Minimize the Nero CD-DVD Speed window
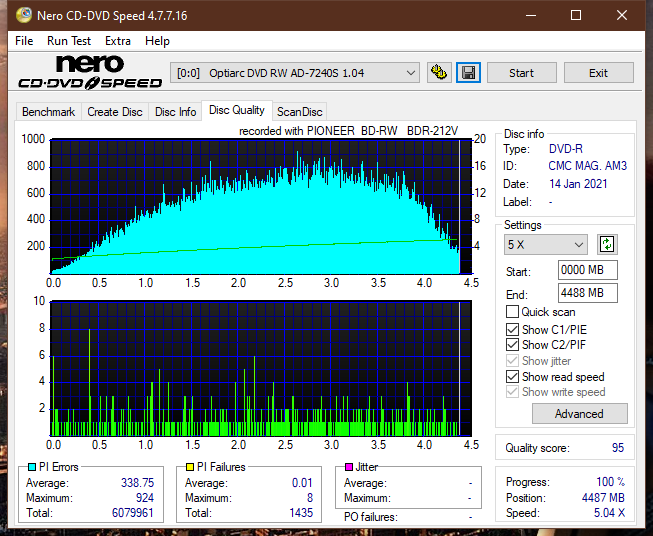The height and width of the screenshot is (536, 653). coord(531,15)
